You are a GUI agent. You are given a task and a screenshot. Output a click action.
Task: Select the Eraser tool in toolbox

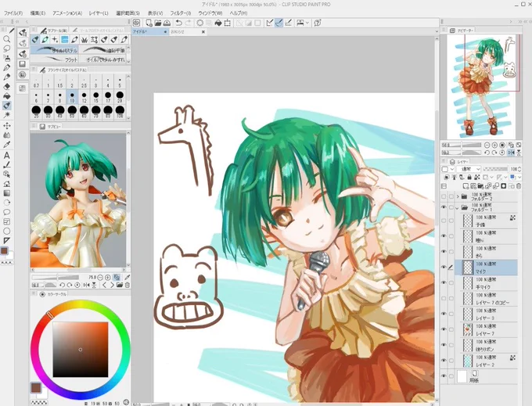point(6,87)
